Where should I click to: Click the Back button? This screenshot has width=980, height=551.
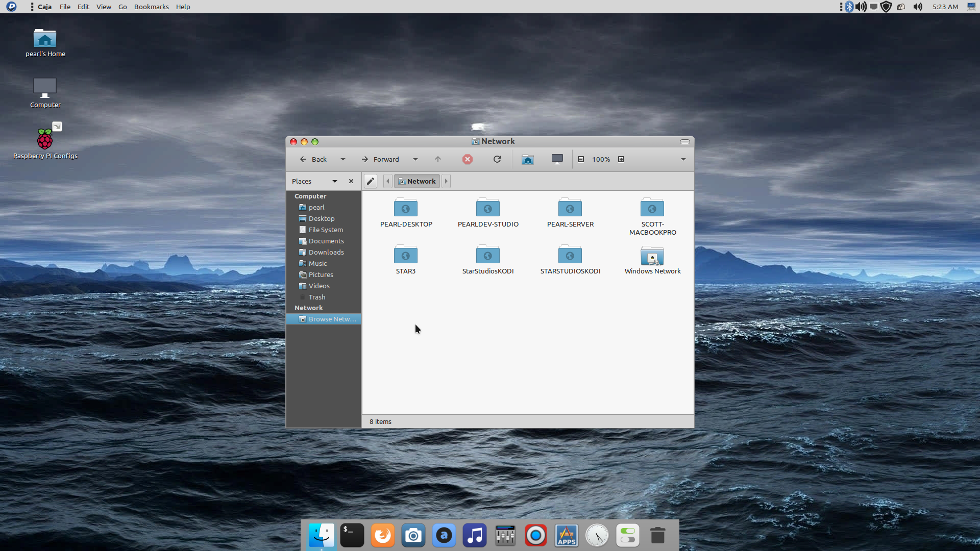(x=313, y=159)
